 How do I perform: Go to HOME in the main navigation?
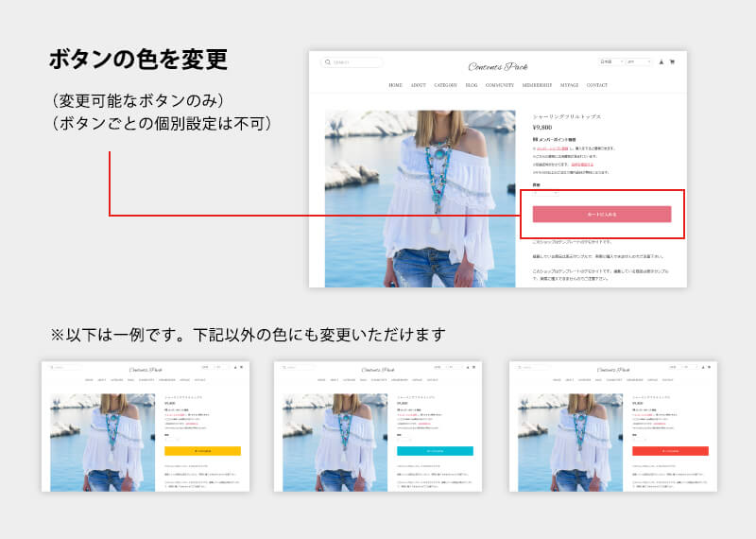(x=396, y=85)
